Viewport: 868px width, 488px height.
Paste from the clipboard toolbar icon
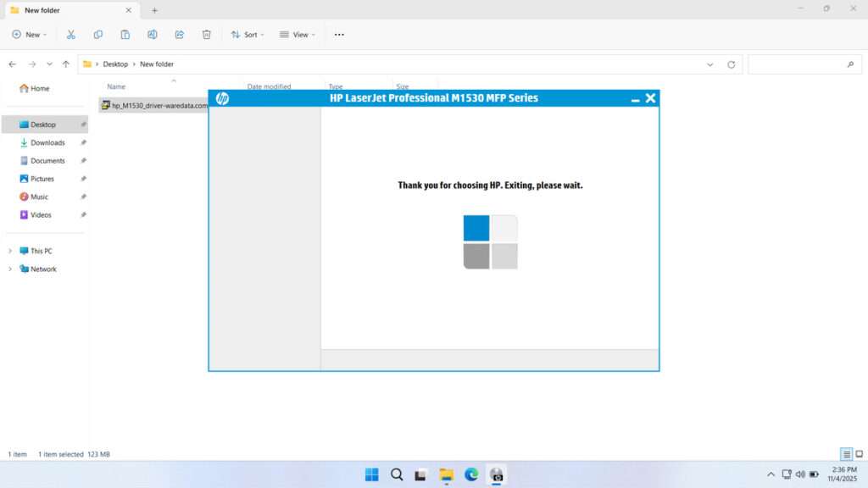(125, 34)
